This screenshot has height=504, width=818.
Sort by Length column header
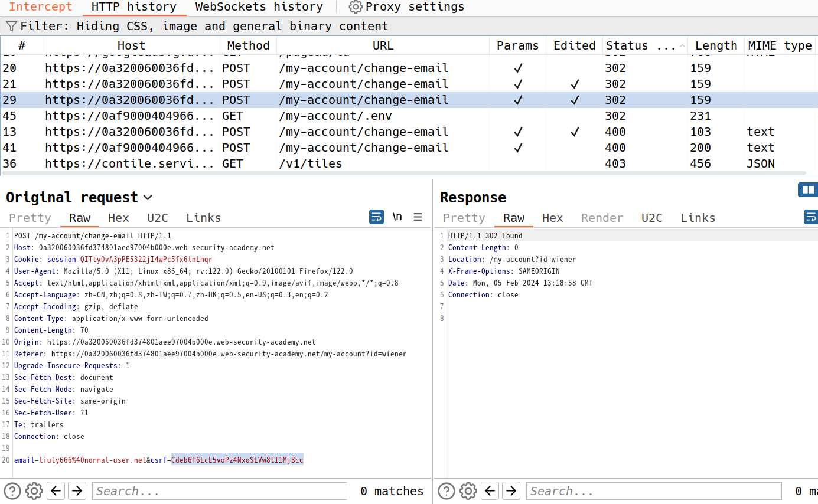tap(716, 45)
